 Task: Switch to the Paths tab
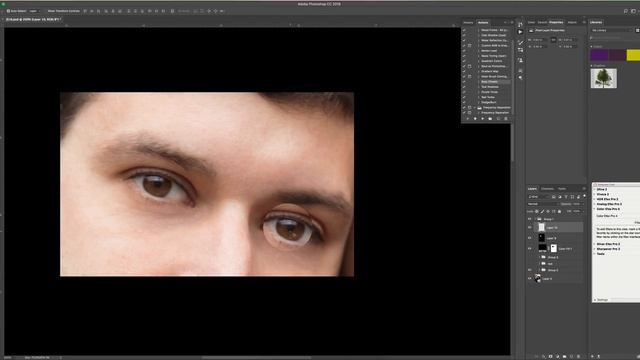(x=562, y=189)
